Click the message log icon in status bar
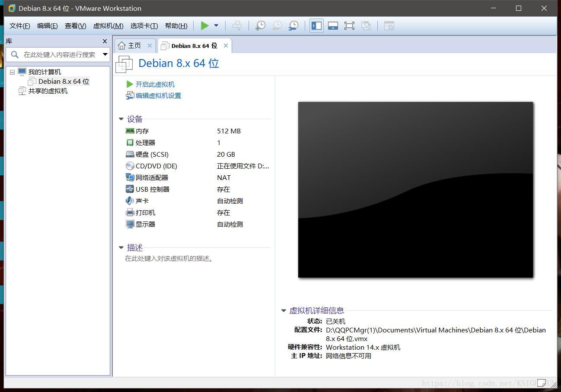Viewport: 561px width, 392px height. pos(542,383)
